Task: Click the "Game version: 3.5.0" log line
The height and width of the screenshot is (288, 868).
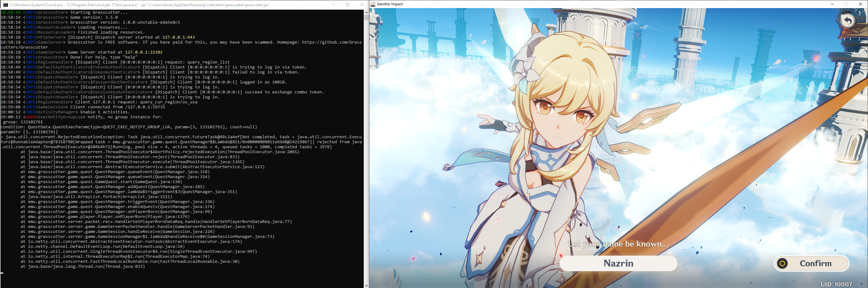Action: (x=59, y=17)
